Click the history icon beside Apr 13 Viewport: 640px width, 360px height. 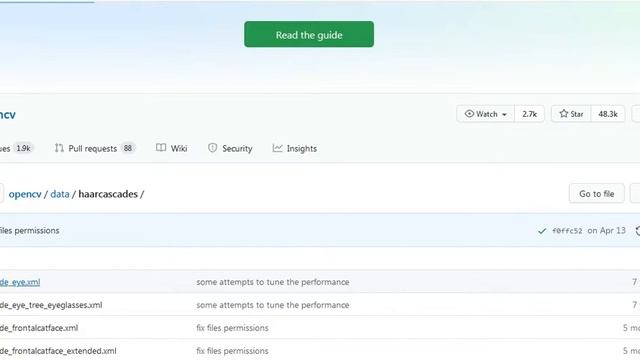tap(638, 231)
